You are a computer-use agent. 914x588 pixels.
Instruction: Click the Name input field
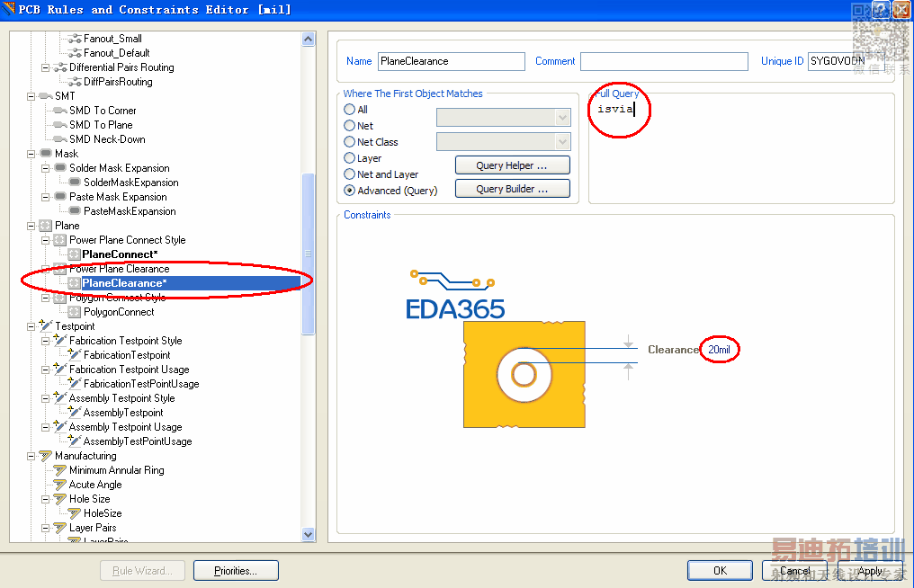coord(452,61)
